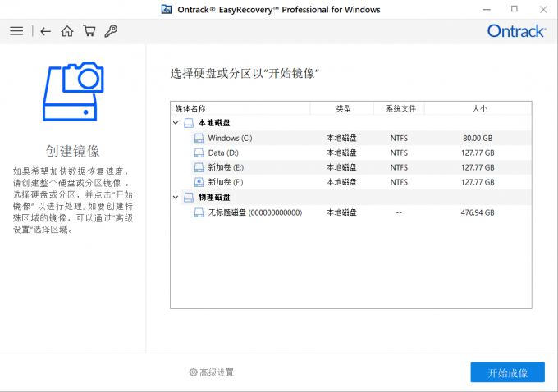The width and height of the screenshot is (558, 392).
Task: Collapse the 物理磁盘 tree group
Action: pyautogui.click(x=176, y=197)
